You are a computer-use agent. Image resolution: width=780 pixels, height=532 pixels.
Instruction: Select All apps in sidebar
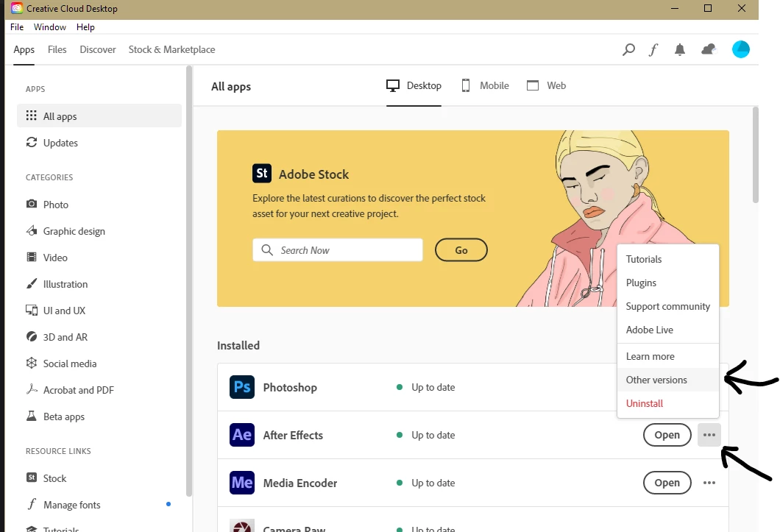(99, 116)
